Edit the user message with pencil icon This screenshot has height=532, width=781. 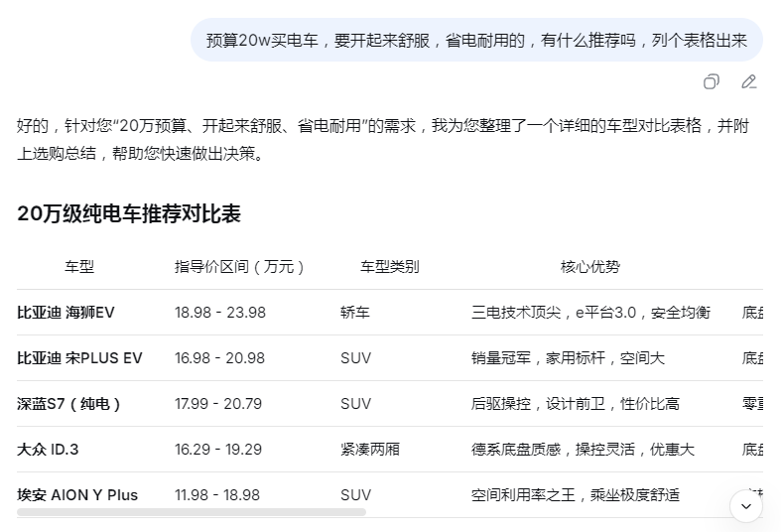pos(748,81)
